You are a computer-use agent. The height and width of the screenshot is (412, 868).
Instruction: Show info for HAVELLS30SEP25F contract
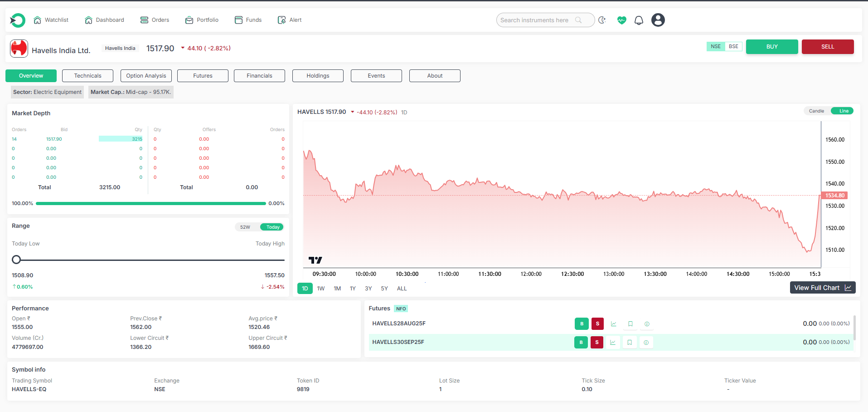tap(646, 343)
